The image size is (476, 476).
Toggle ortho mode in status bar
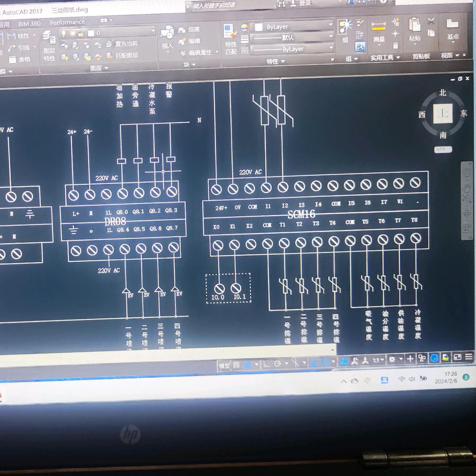point(266,364)
